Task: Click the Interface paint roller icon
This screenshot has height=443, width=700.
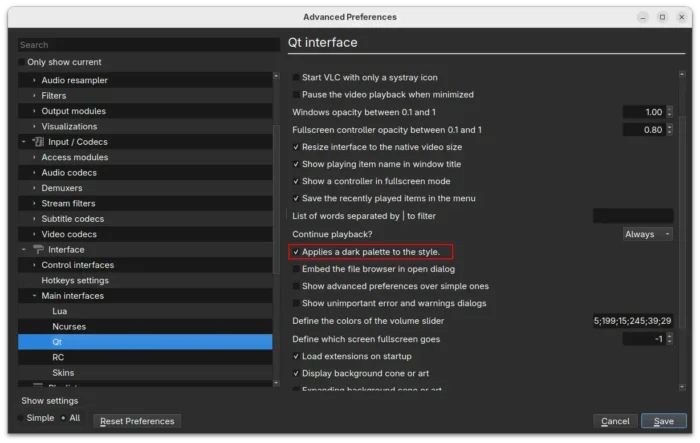Action: [38, 250]
